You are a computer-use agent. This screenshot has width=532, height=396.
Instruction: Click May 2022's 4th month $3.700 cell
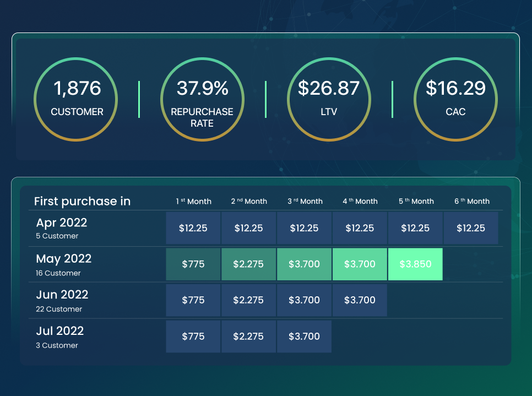tap(360, 264)
